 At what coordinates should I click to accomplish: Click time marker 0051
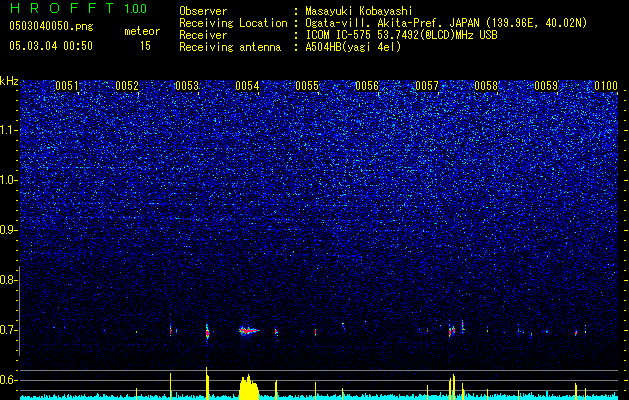(67, 86)
